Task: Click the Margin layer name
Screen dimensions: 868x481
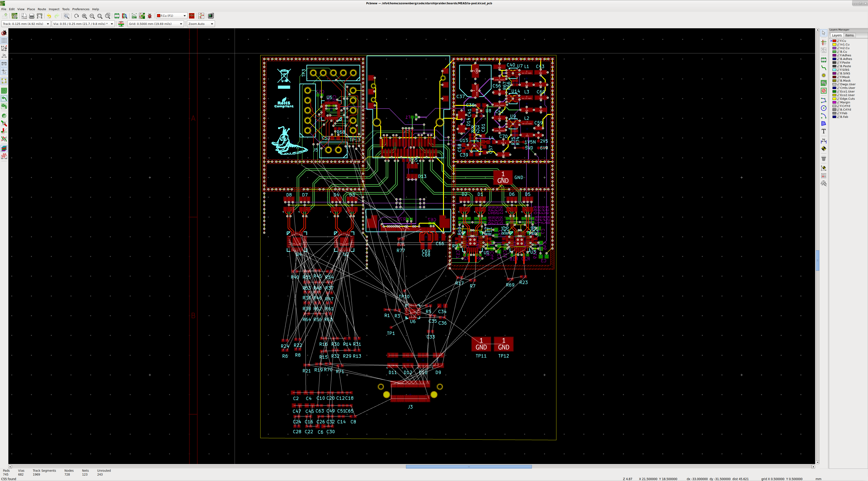Action: (845, 102)
